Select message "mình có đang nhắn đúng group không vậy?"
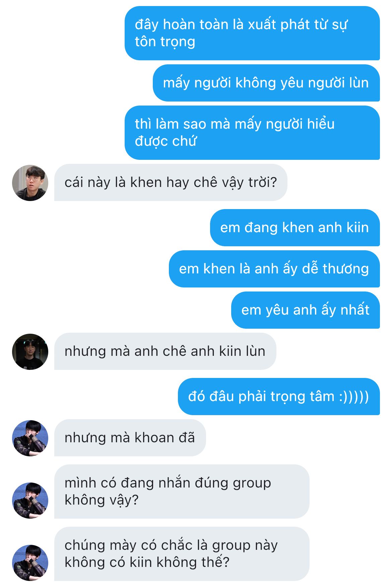This screenshot has height=585, width=392. 182,492
